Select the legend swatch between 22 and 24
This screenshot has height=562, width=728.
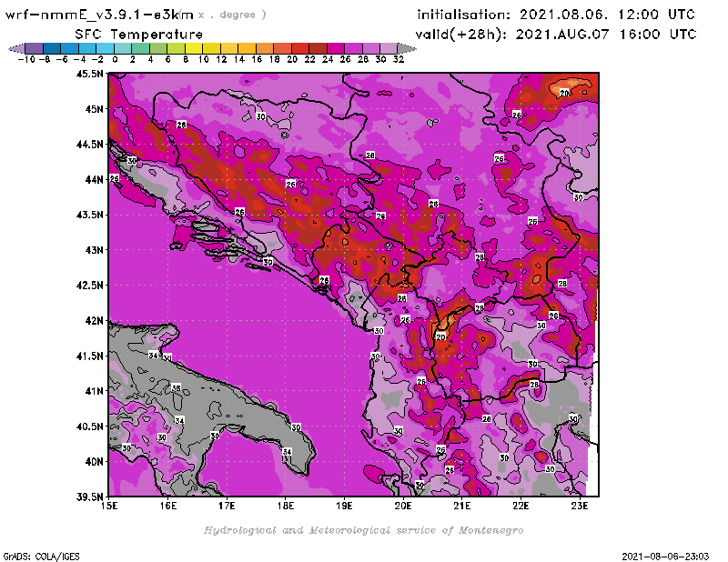318,48
